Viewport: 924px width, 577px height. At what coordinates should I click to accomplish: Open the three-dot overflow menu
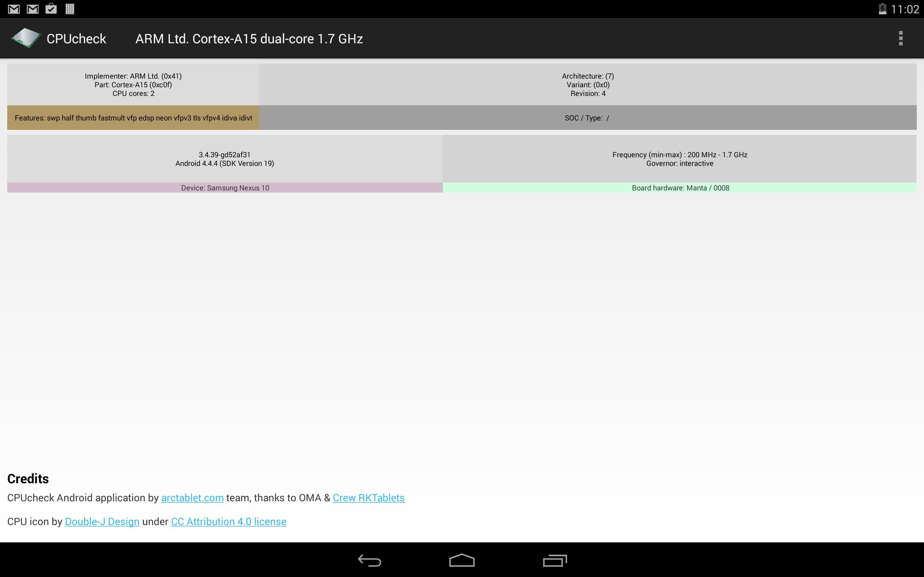900,38
